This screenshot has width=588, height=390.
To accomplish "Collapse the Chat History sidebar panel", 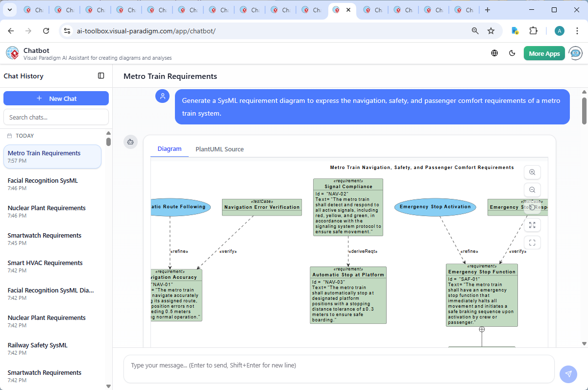I will 101,76.
